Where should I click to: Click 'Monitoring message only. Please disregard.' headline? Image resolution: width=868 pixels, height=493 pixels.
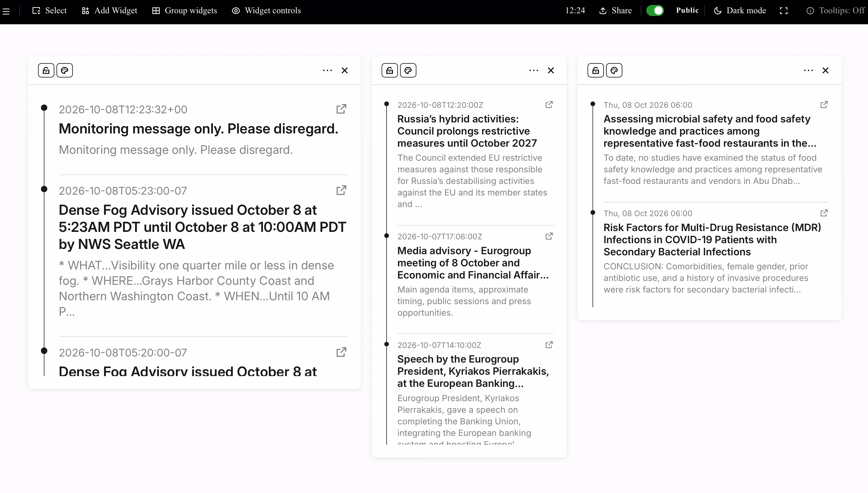[198, 129]
